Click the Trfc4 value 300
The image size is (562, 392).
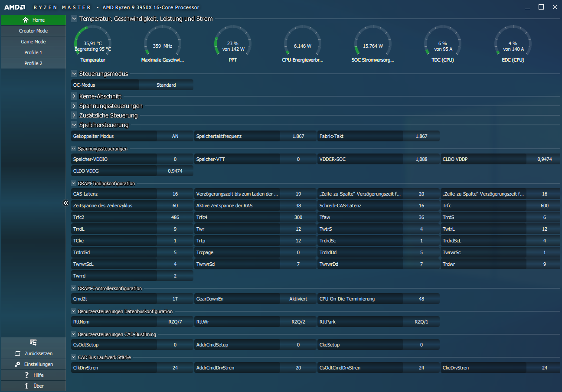[298, 217]
